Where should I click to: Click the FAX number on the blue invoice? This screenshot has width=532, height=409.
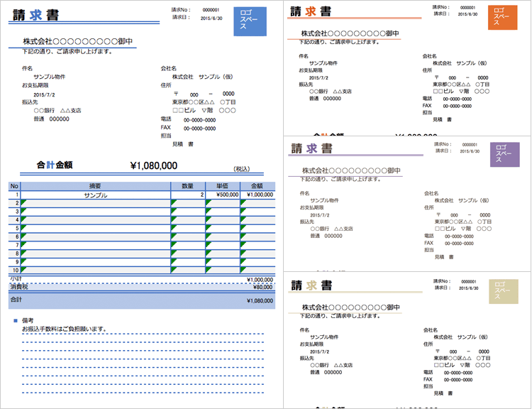[x=200, y=129]
